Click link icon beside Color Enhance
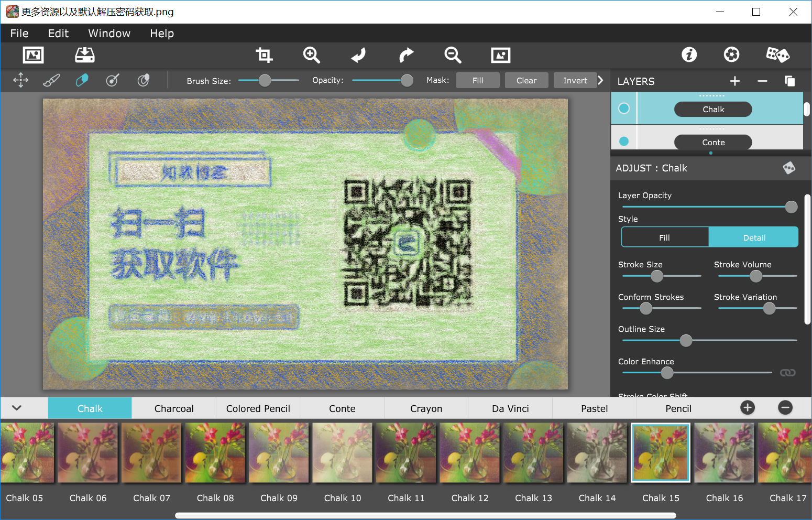Viewport: 812px width, 520px height. pyautogui.click(x=788, y=373)
